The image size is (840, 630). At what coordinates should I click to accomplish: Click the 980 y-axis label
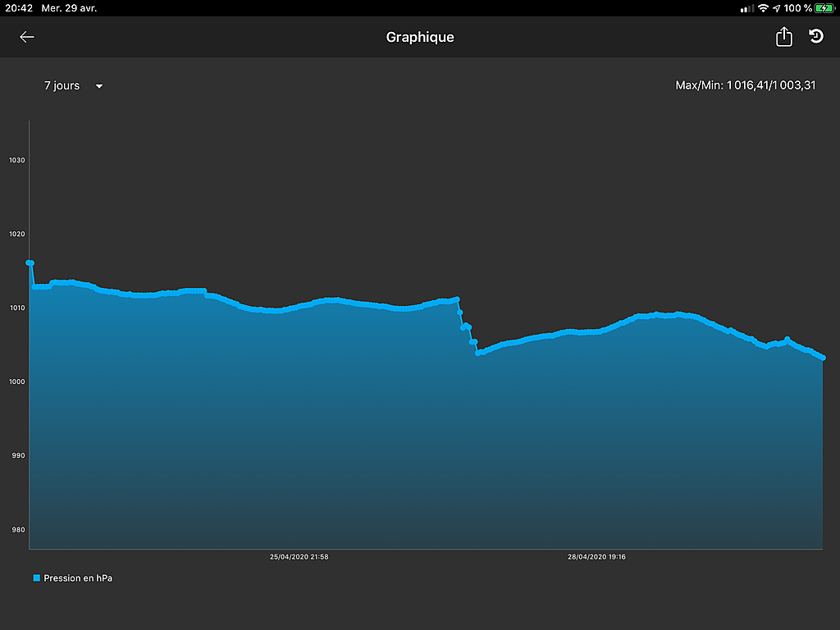coord(18,530)
